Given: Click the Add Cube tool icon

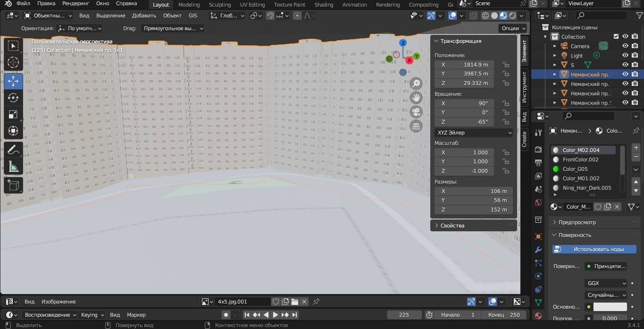Looking at the screenshot, I should [x=13, y=185].
